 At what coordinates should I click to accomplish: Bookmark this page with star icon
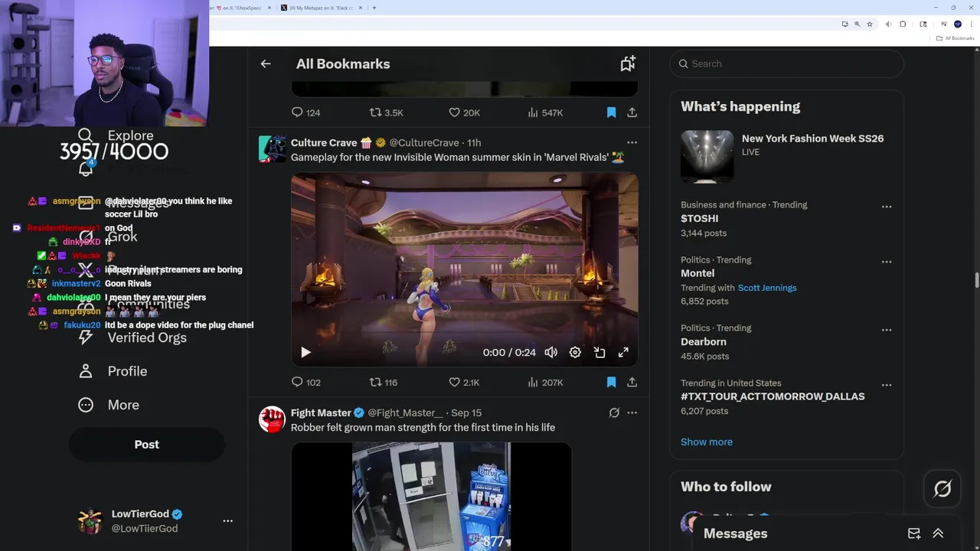(870, 24)
